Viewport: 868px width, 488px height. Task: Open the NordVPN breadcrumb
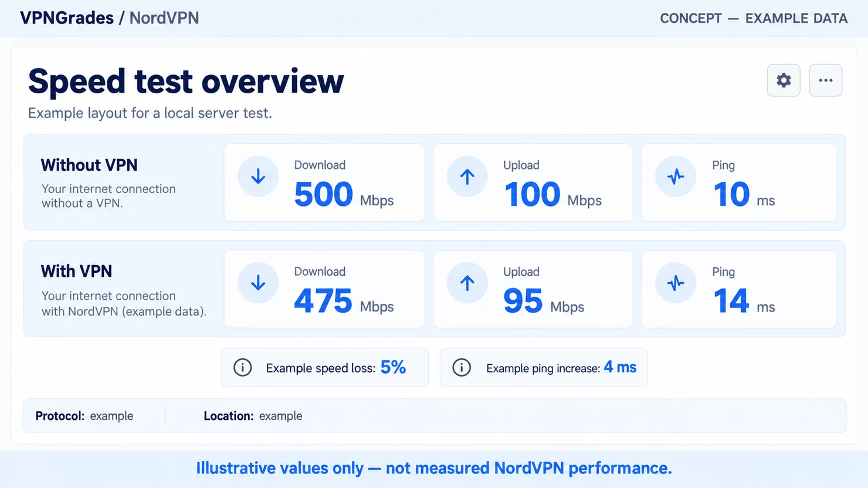(x=164, y=18)
